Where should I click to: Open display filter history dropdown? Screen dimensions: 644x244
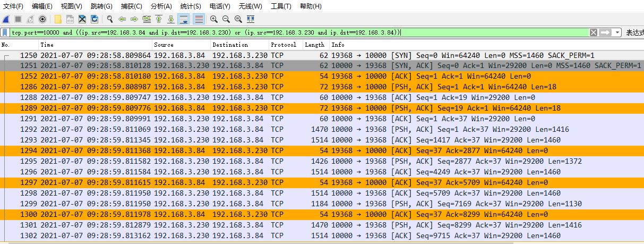(x=617, y=32)
